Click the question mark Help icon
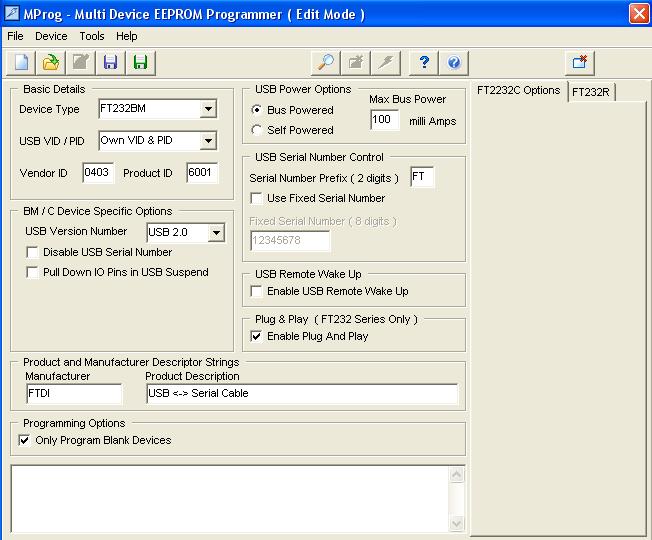The image size is (652, 540). (424, 62)
